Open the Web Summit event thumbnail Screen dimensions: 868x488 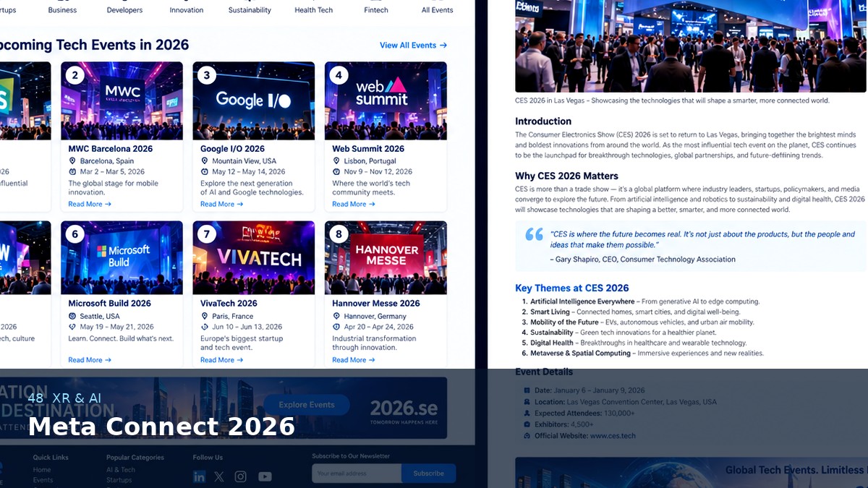click(386, 100)
